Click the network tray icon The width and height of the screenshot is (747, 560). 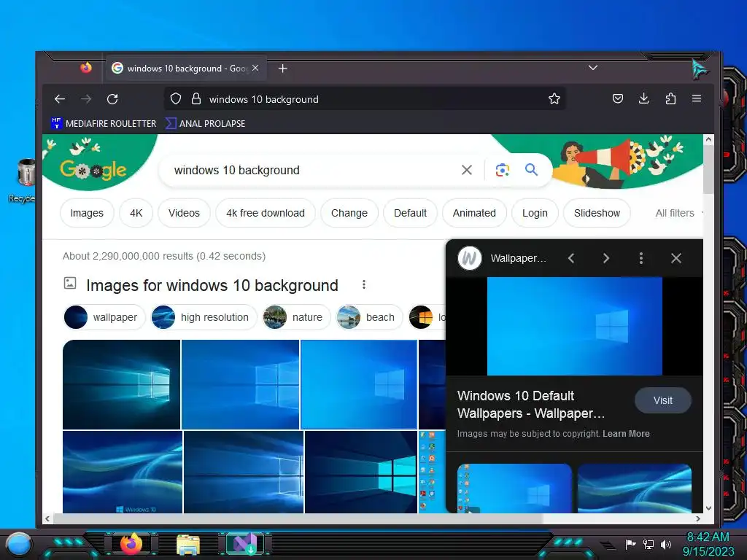click(x=649, y=544)
